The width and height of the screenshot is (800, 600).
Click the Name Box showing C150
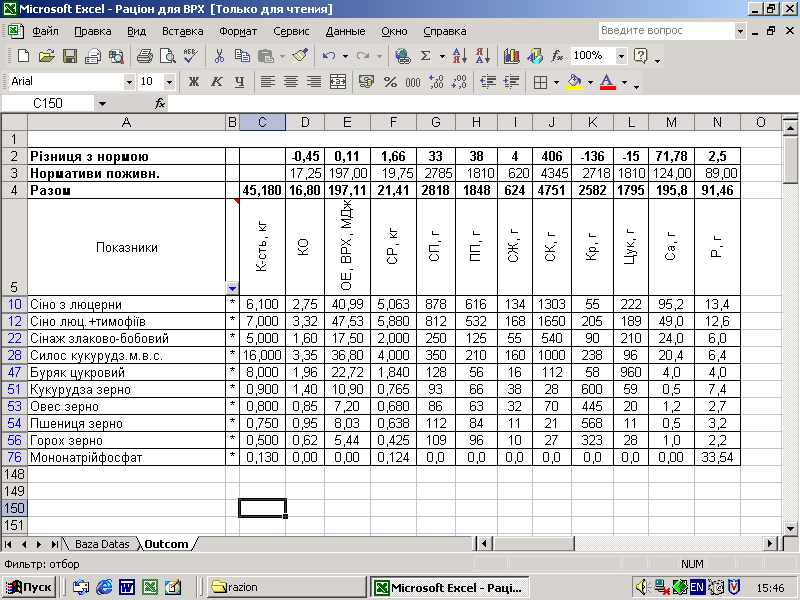pos(48,103)
